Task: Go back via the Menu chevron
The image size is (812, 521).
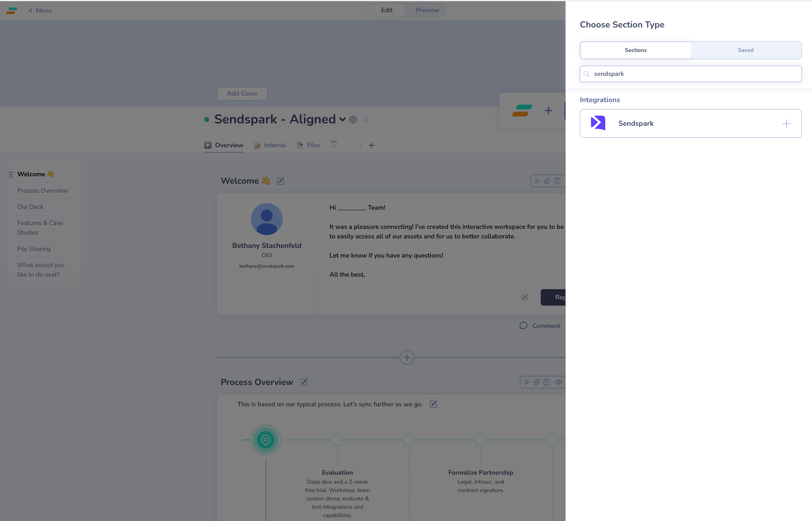Action: click(40, 10)
